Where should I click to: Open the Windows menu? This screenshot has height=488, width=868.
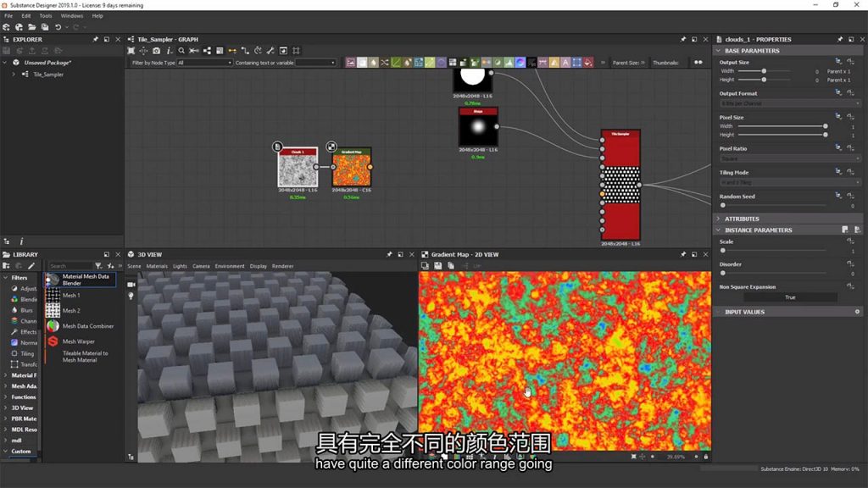point(71,16)
